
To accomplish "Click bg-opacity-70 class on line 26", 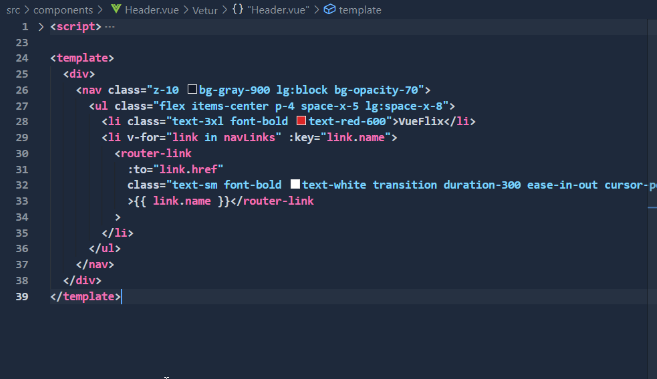I will click(376, 90).
